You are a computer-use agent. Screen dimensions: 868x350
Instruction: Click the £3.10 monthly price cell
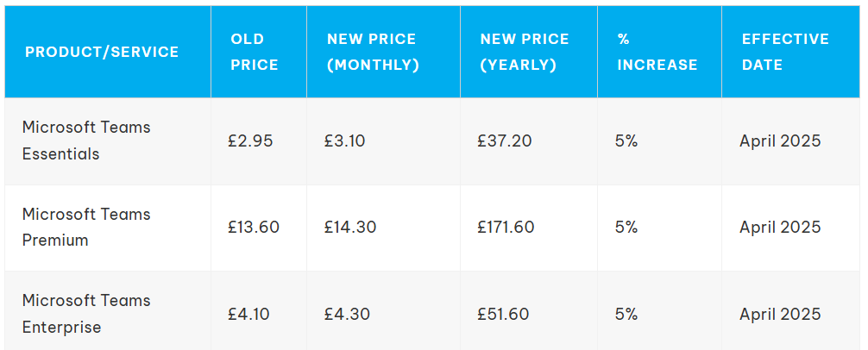tap(345, 141)
